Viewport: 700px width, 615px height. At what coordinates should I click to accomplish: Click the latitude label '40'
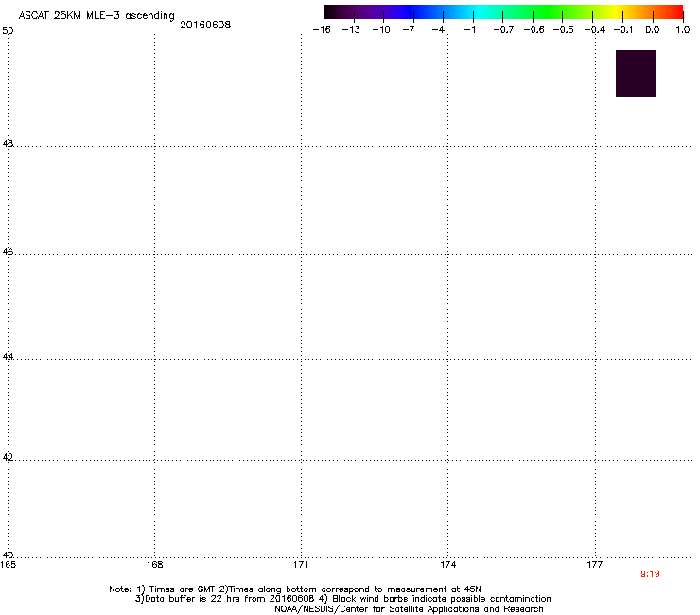pos(8,555)
